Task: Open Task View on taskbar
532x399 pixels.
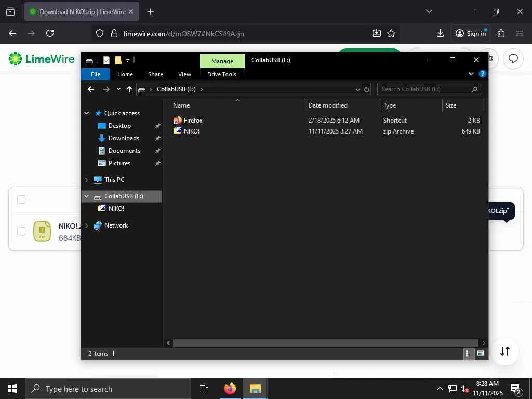Action: (203, 389)
